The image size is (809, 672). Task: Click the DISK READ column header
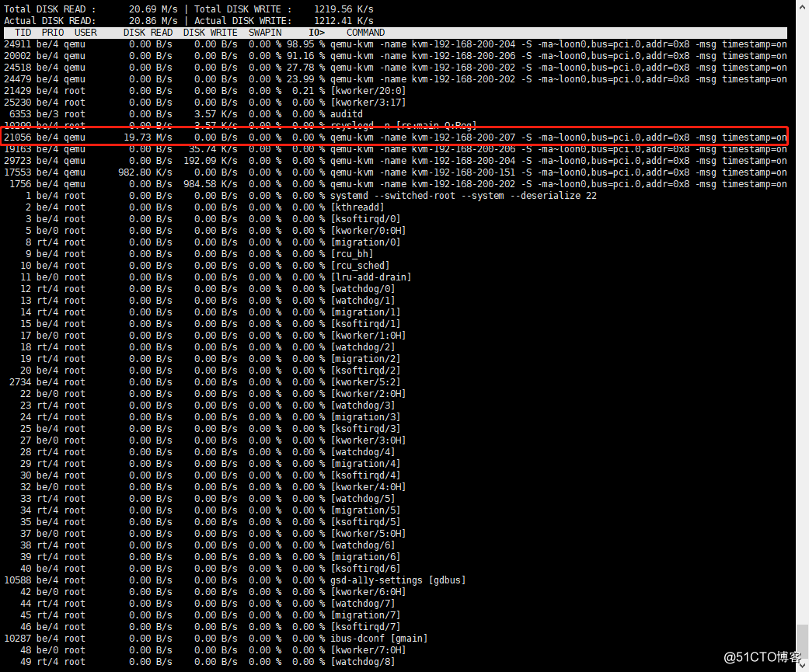tap(148, 33)
